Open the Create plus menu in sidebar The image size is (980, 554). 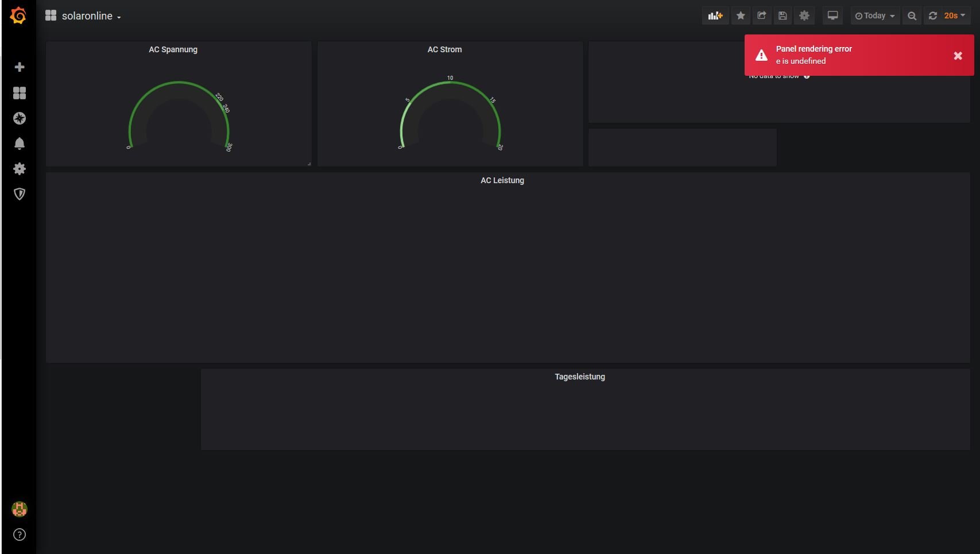[x=19, y=67]
